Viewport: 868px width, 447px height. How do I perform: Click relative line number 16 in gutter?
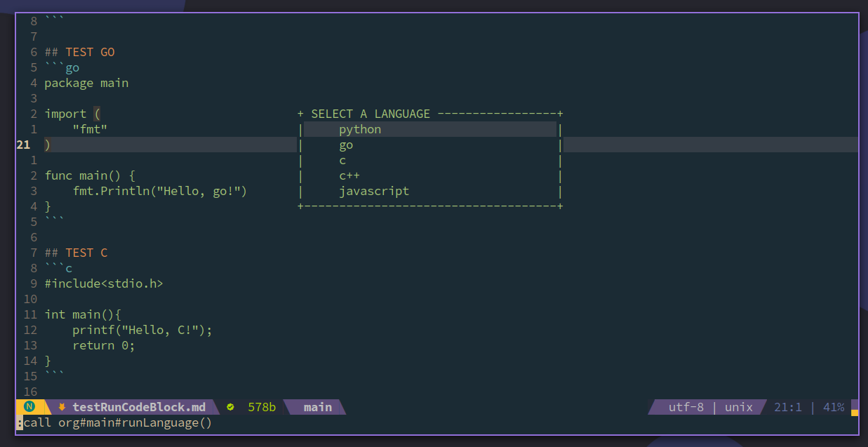30,392
